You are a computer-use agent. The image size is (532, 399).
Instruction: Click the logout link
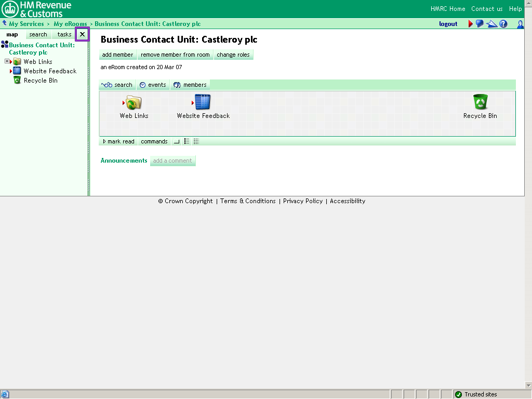[x=448, y=24]
